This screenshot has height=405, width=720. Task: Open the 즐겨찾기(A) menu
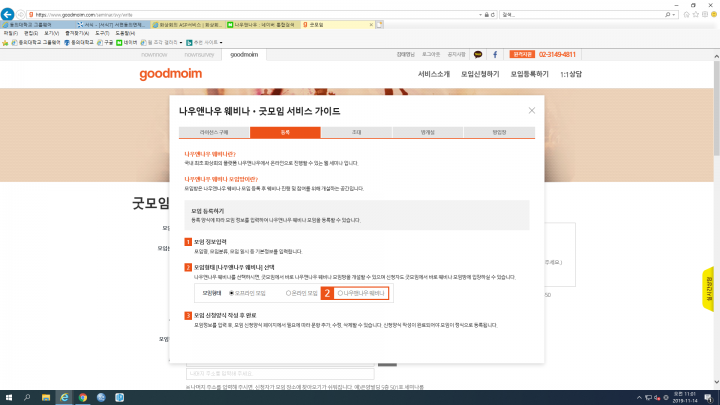pos(77,34)
